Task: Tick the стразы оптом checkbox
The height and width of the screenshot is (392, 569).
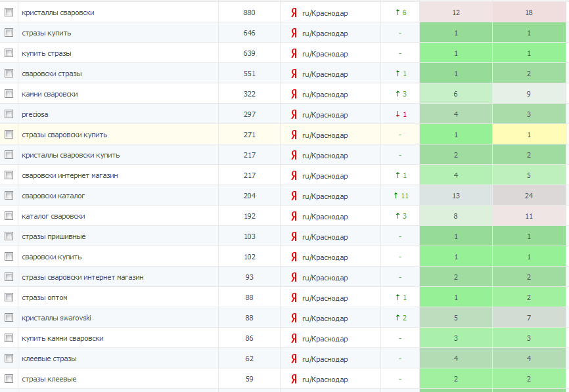Action: (9, 297)
